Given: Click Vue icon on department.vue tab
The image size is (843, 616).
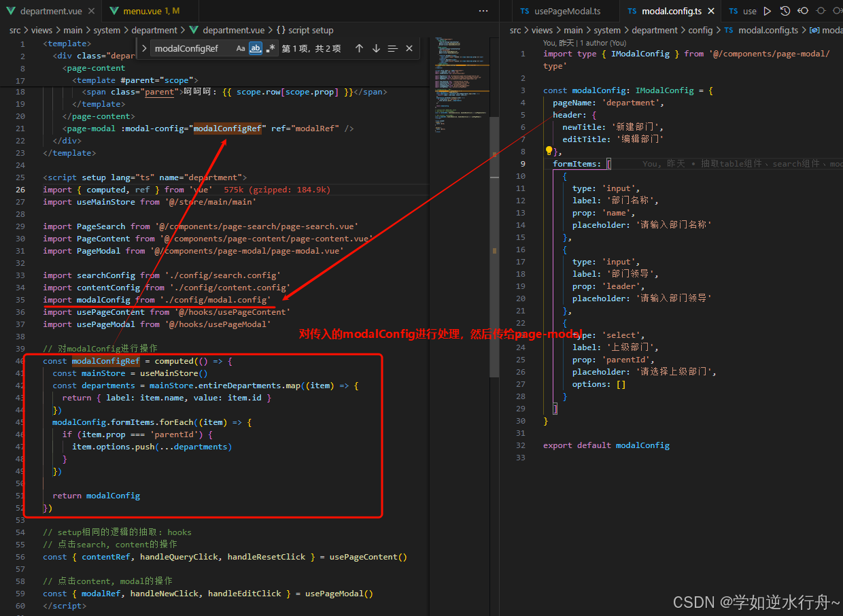Looking at the screenshot, I should tap(11, 11).
